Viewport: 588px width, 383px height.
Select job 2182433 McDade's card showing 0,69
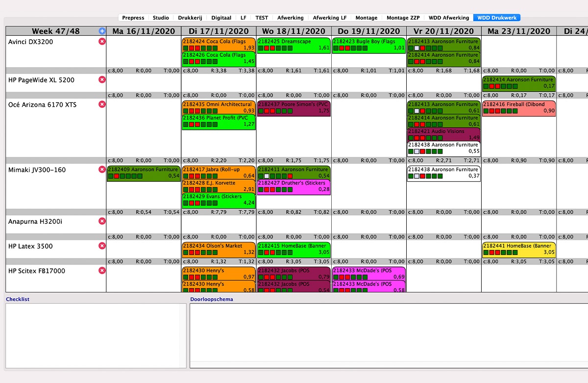(x=368, y=273)
